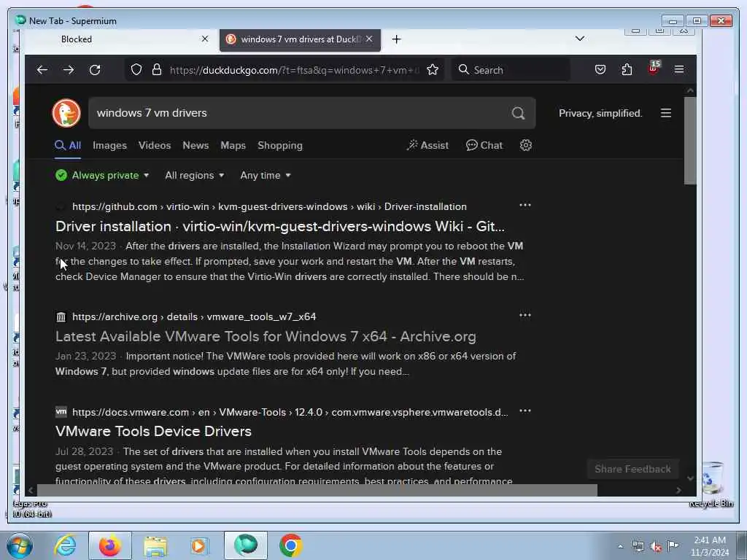
Task: Open the list all tabs chevron
Action: 580,39
